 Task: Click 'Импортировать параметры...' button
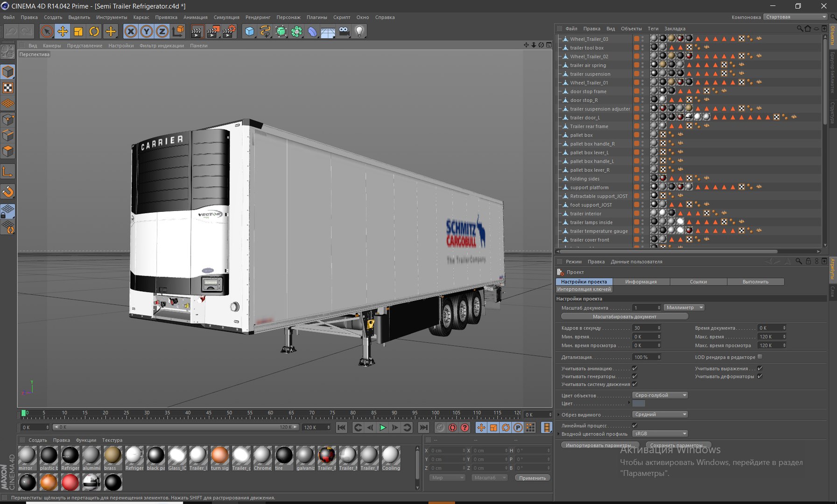tap(600, 445)
